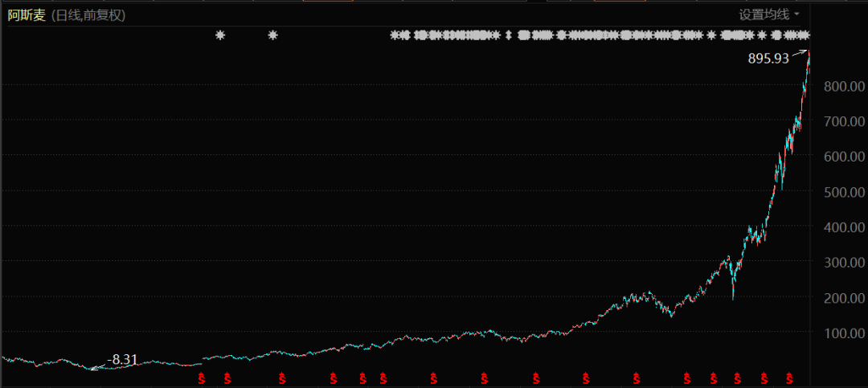Click the 600.00 price axis label
This screenshot has width=868, height=388.
point(842,157)
